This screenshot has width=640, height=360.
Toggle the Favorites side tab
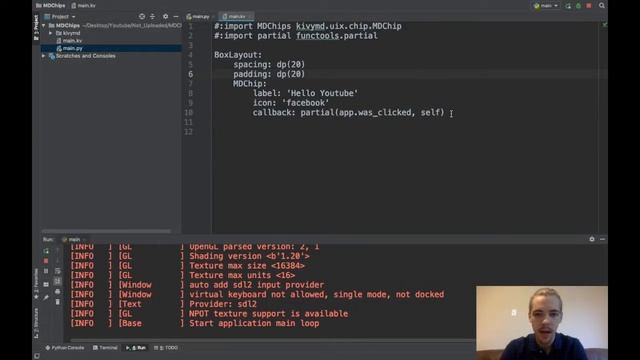click(x=36, y=284)
